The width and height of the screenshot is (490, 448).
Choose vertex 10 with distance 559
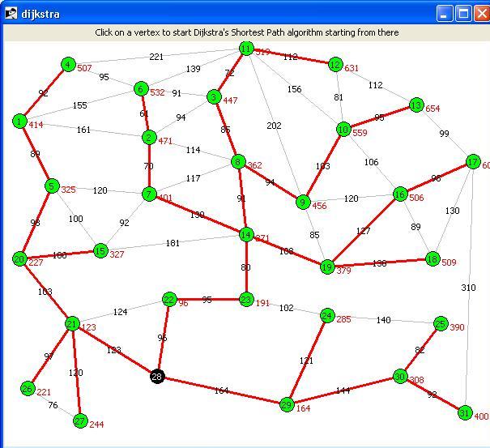point(343,129)
